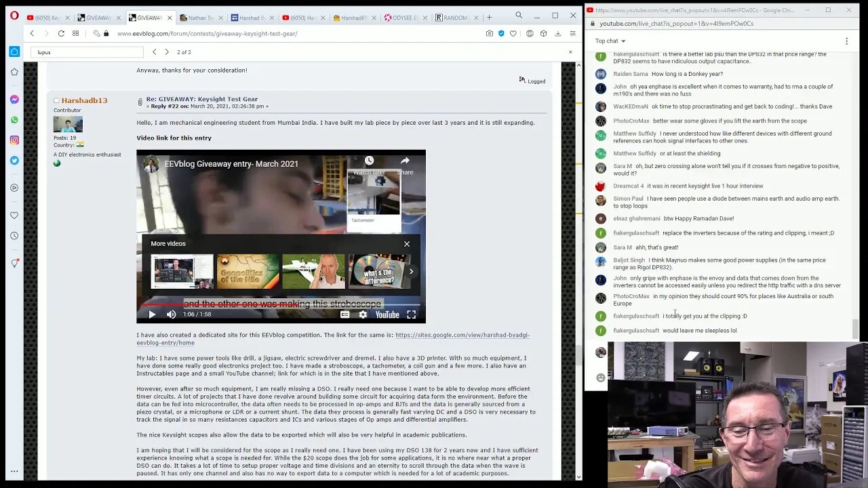Open Home in the Opera sidebar
Viewport: 868px width, 488px height.
click(x=14, y=52)
